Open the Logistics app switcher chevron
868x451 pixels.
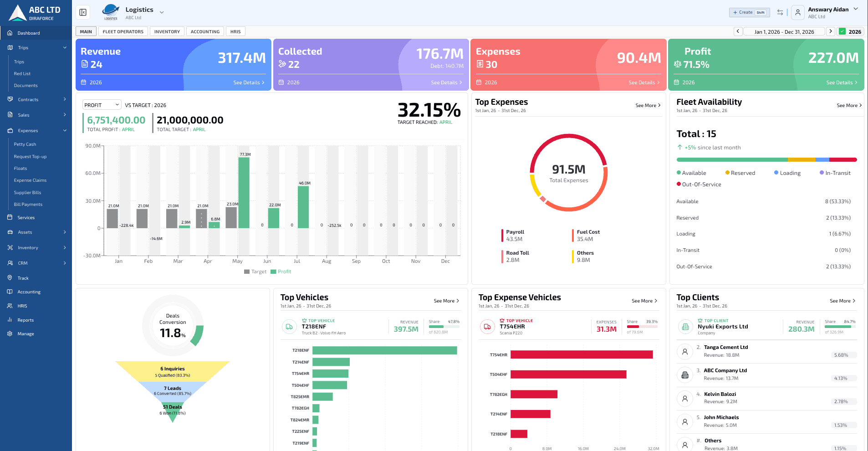[x=162, y=12]
